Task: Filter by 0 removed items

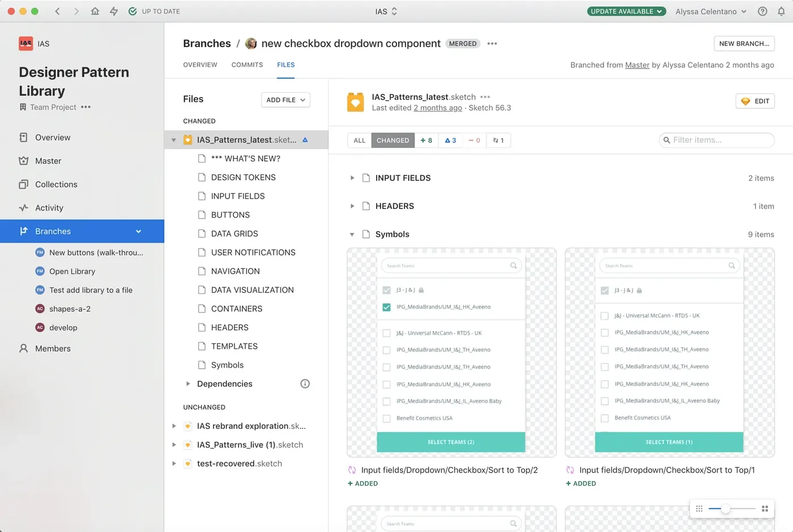Action: coord(474,141)
